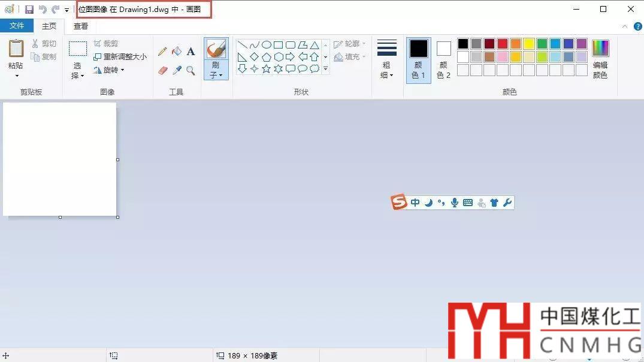Redo action in quick access toolbar
This screenshot has height=362, width=644.
56,10
